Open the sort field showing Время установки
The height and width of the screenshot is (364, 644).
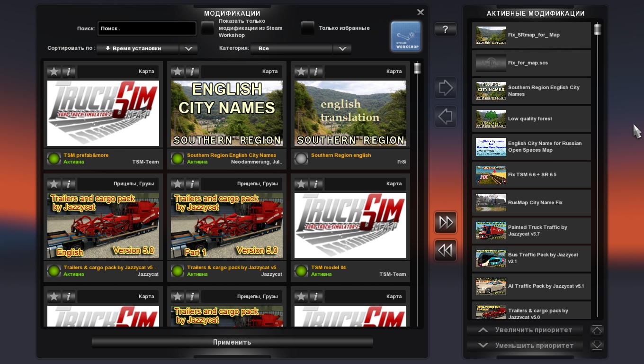click(138, 48)
